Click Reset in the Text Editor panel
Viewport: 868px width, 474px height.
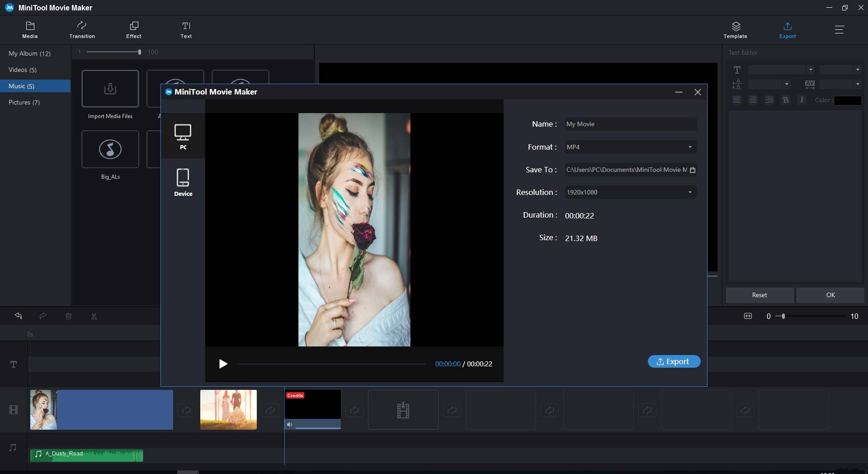point(759,295)
